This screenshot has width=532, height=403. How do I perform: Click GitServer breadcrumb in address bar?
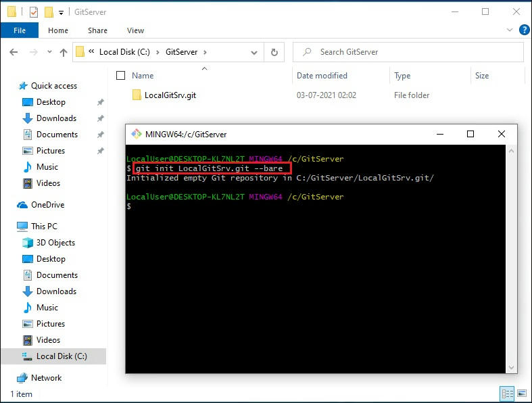pyautogui.click(x=182, y=52)
